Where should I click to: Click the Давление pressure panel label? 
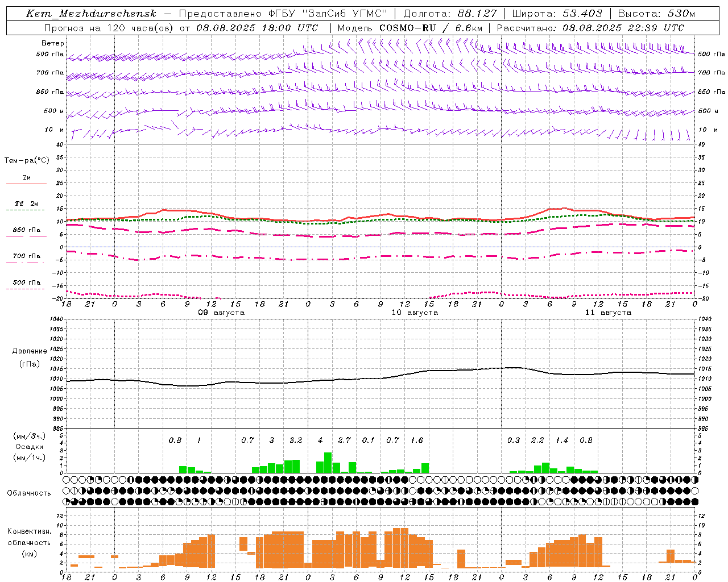tap(30, 351)
